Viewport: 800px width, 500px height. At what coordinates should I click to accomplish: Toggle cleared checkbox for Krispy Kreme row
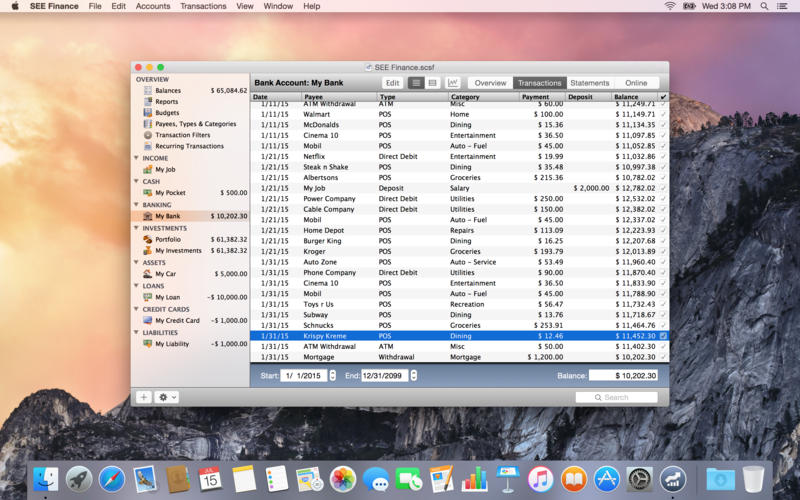tap(663, 336)
